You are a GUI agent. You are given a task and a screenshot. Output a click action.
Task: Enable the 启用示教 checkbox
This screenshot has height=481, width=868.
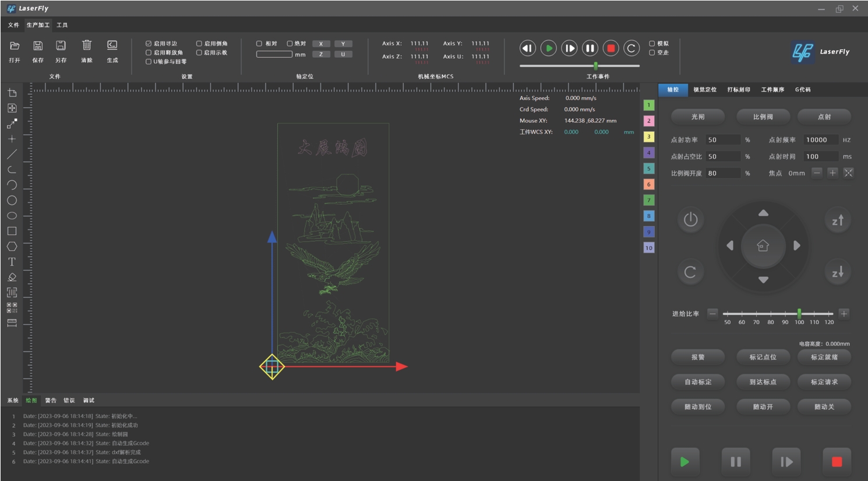[x=199, y=52]
